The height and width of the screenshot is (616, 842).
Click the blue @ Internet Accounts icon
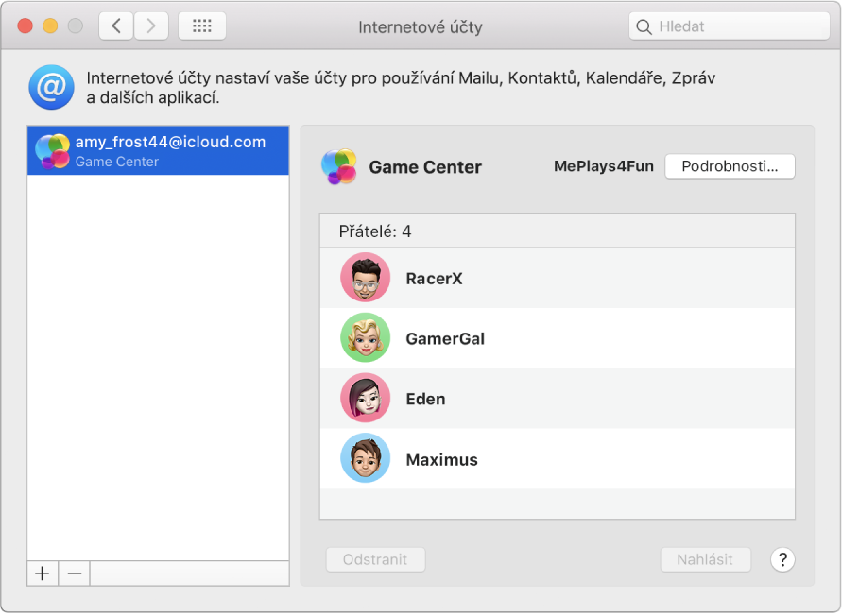point(51,87)
